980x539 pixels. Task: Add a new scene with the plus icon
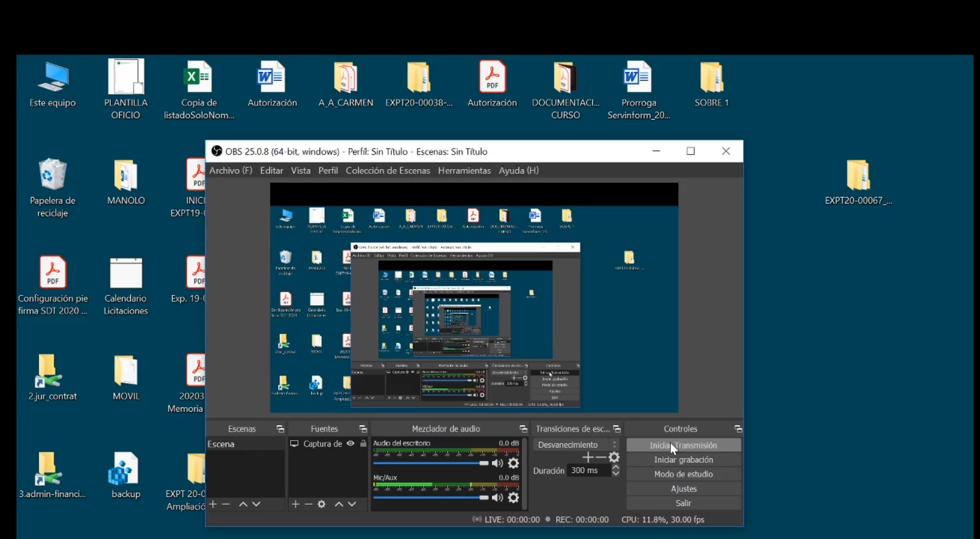213,504
